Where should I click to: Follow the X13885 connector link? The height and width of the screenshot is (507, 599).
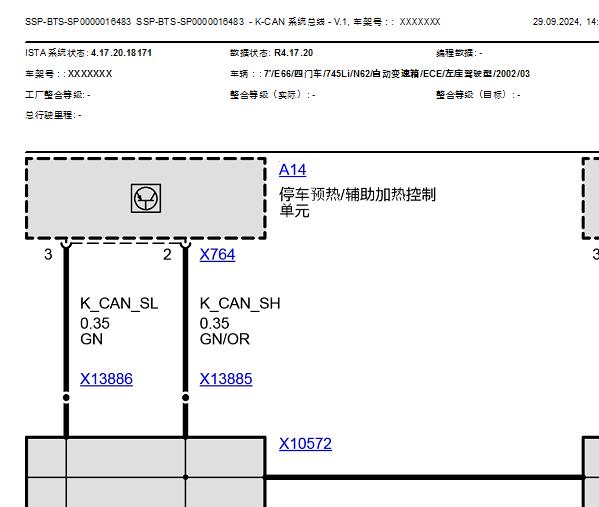226,379
